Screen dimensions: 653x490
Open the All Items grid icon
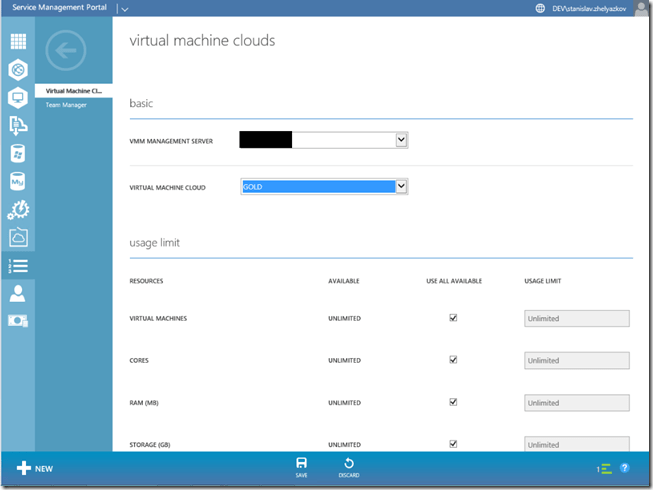pyautogui.click(x=17, y=42)
